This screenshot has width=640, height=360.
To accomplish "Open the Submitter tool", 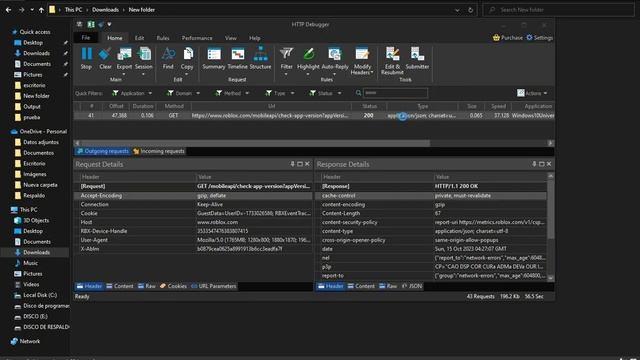I will 417,58.
